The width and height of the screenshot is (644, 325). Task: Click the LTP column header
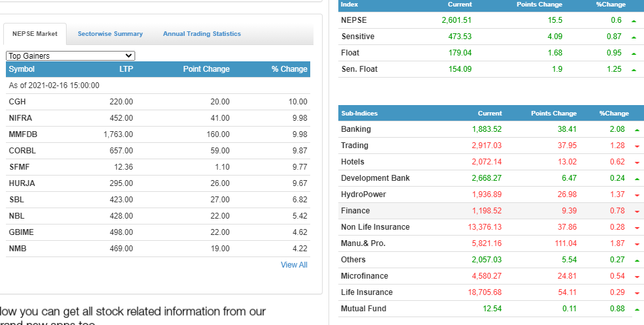(126, 69)
